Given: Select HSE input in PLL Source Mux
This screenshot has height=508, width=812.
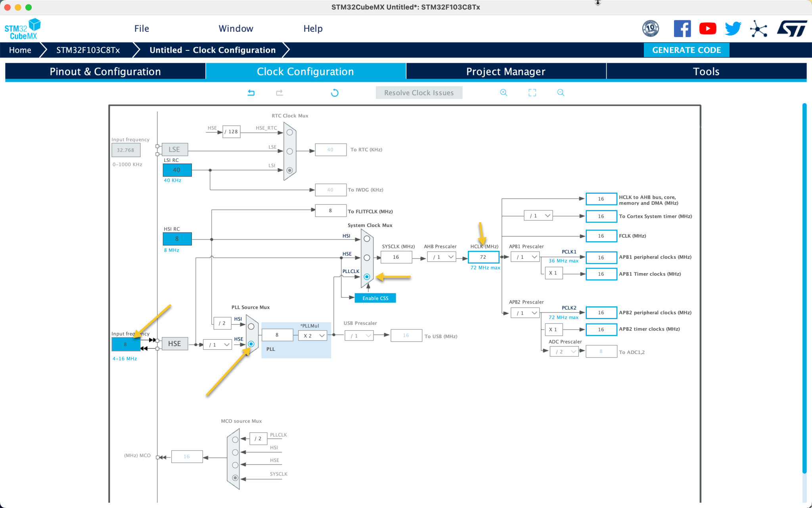Looking at the screenshot, I should [251, 344].
